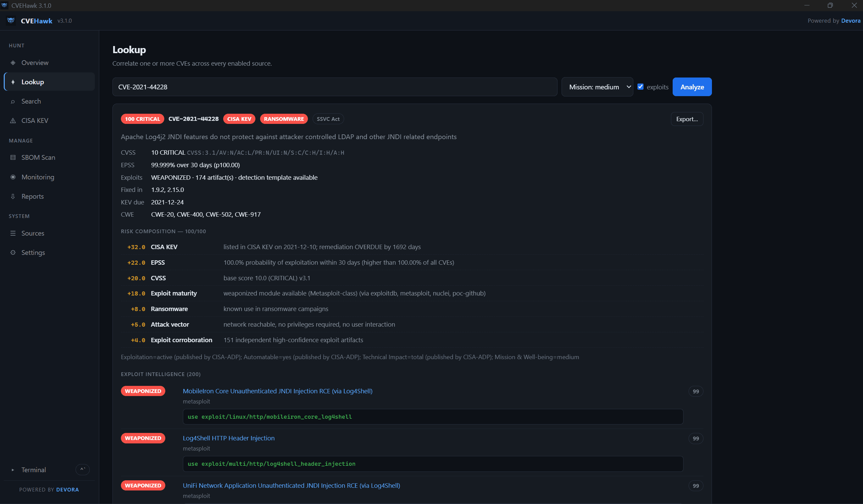This screenshot has height=504, width=863.
Task: Click the log4shell_header_injection command box
Action: 433,464
